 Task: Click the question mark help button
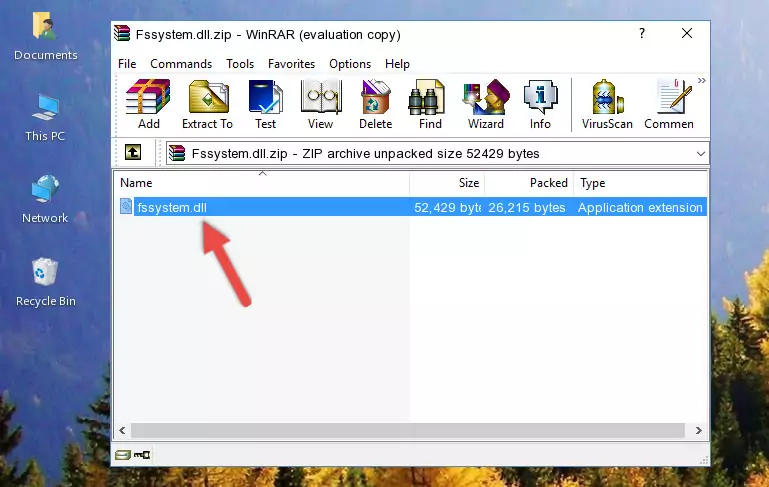point(642,33)
